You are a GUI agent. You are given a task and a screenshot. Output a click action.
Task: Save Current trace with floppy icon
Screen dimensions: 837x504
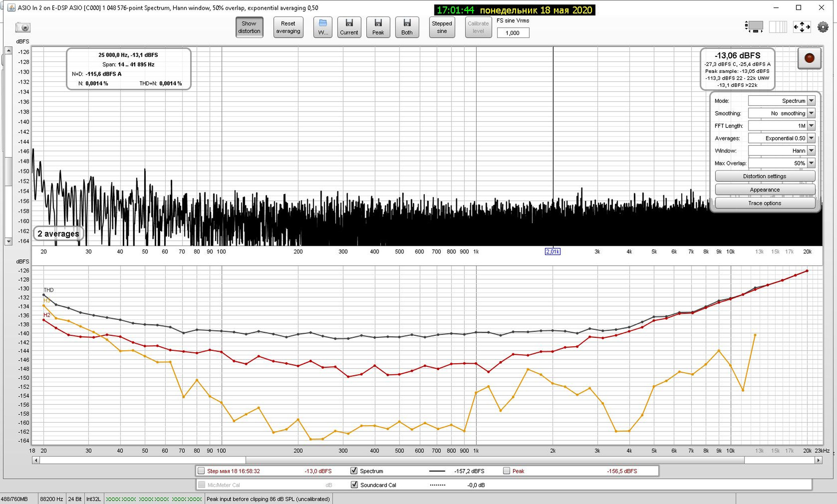pos(349,27)
